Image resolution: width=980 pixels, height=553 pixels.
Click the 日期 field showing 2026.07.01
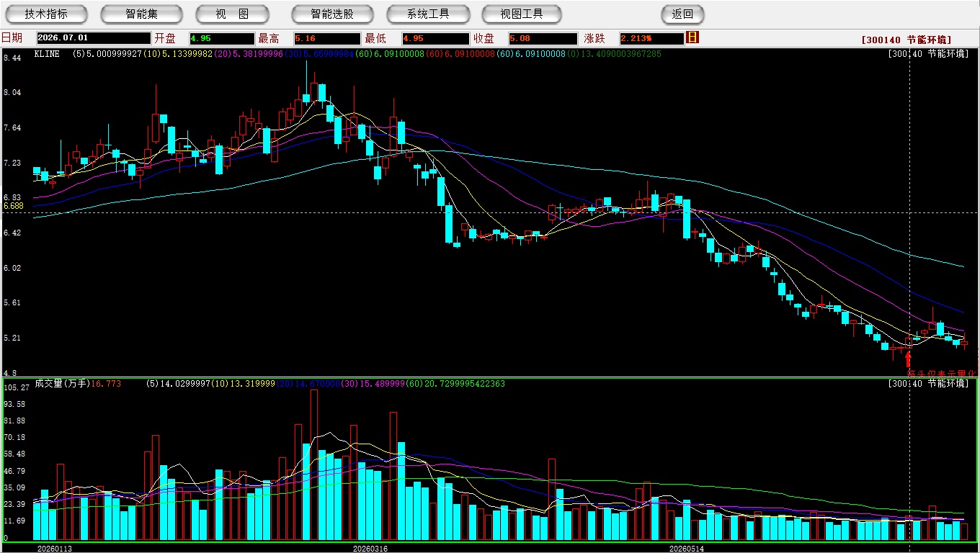pos(93,38)
